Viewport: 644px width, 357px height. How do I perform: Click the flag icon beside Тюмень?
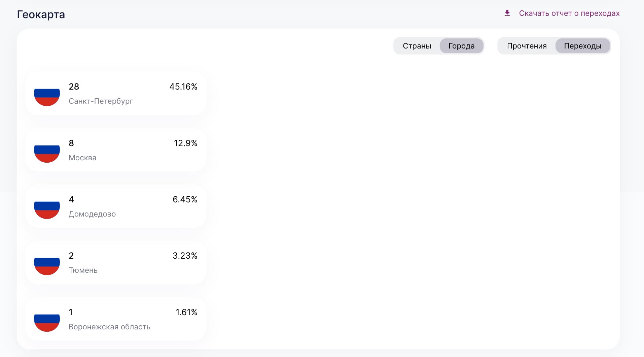point(47,266)
